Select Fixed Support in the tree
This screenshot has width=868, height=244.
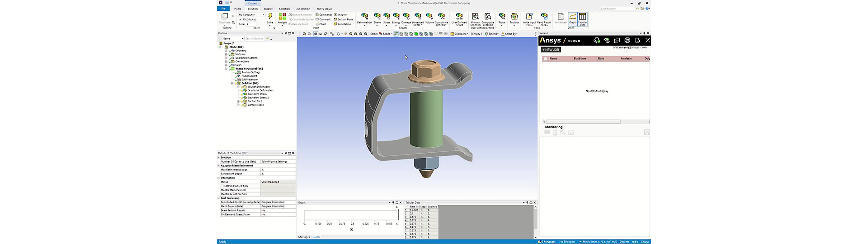249,76
